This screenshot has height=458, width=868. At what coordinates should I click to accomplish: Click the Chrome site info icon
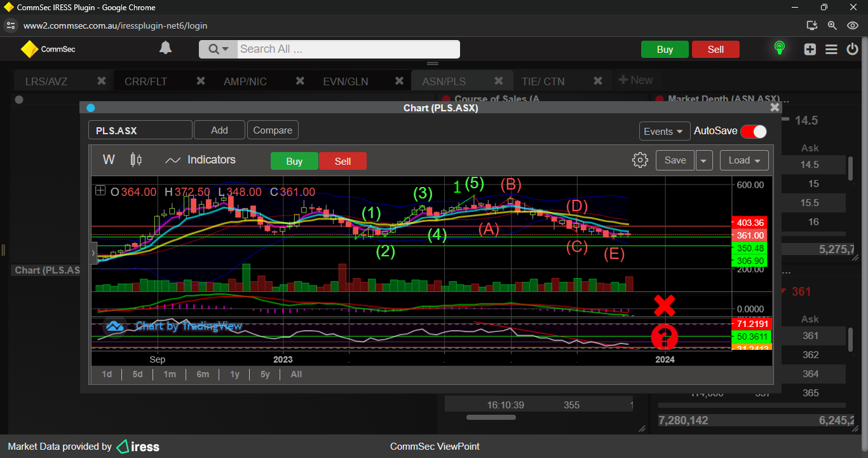[10, 25]
